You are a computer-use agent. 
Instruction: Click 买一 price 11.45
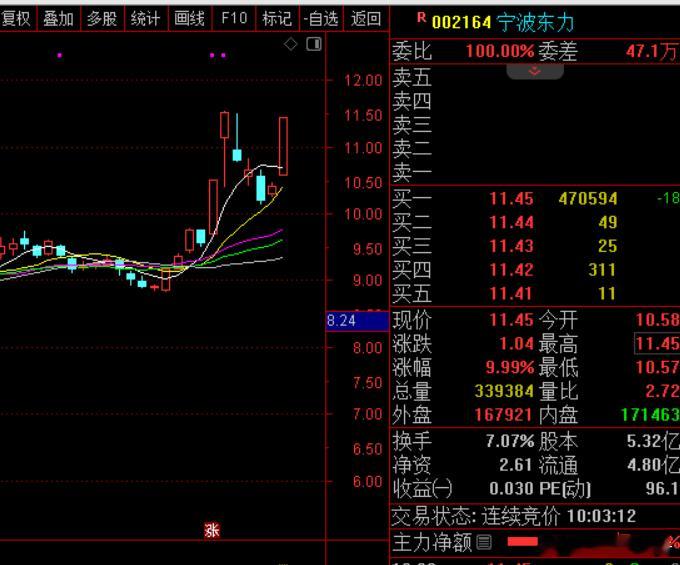[x=511, y=199]
